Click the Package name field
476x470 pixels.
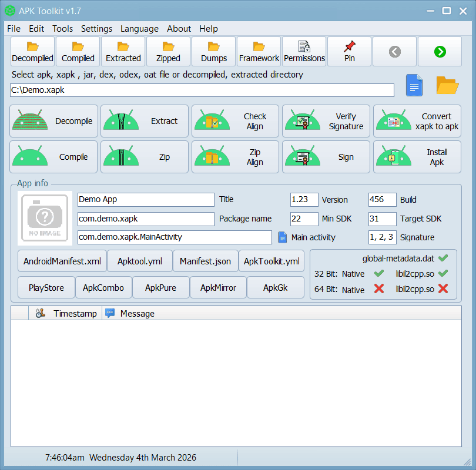pyautogui.click(x=146, y=219)
